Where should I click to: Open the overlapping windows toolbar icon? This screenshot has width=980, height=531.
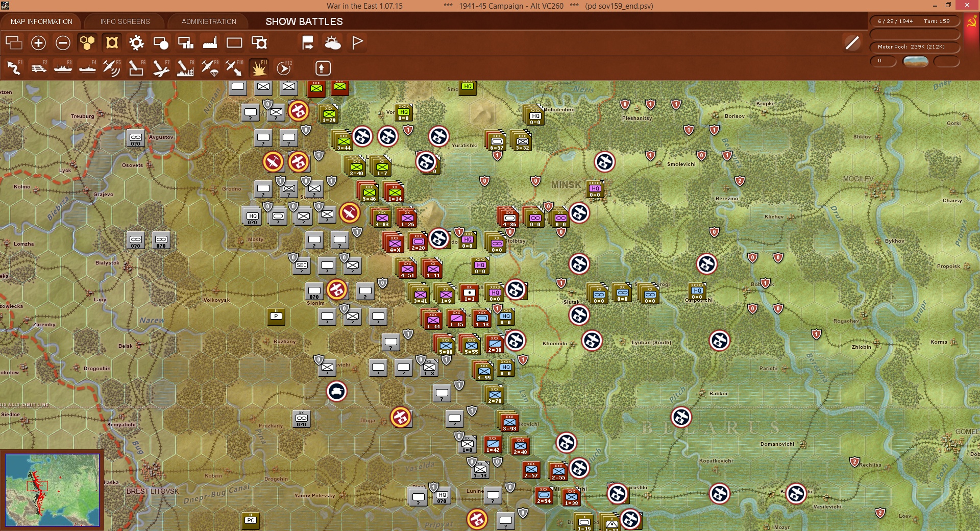pos(14,43)
